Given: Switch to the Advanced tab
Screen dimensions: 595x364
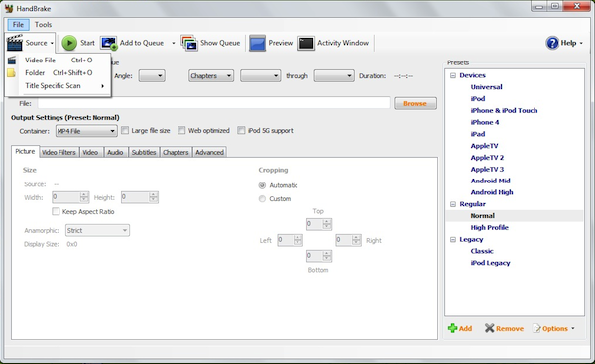Looking at the screenshot, I should point(209,152).
